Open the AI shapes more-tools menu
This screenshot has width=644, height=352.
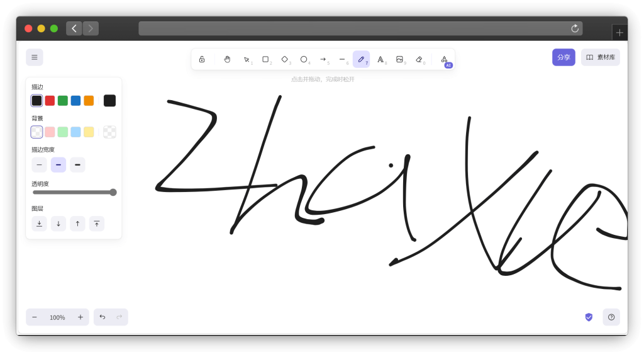(444, 59)
